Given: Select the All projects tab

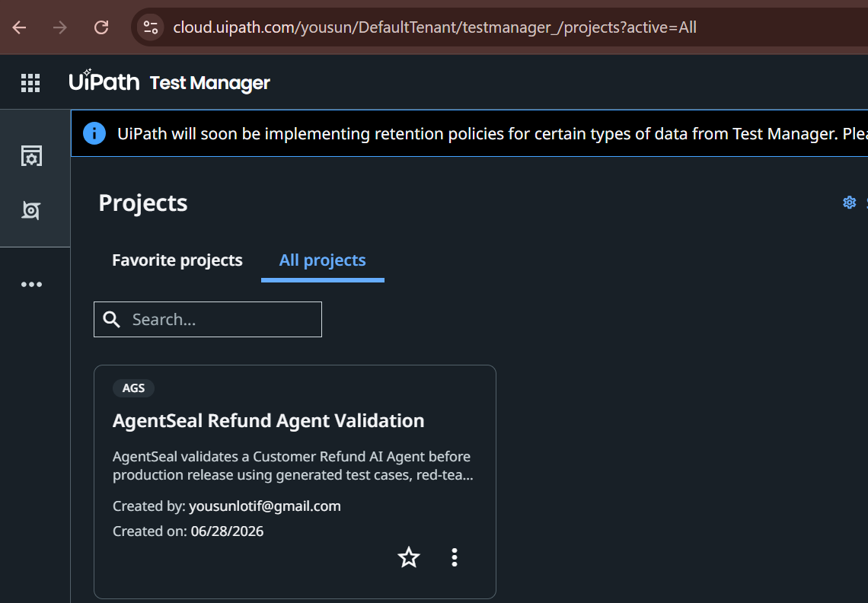Looking at the screenshot, I should coord(322,260).
